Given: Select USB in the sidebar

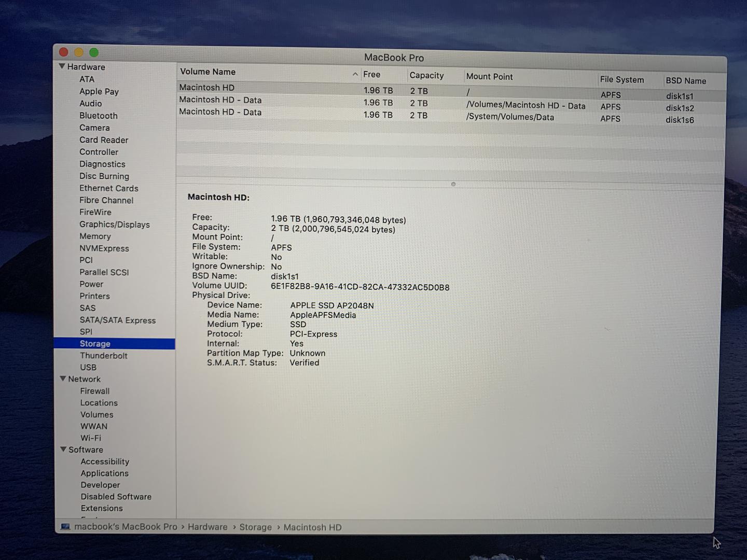Looking at the screenshot, I should pyautogui.click(x=88, y=367).
